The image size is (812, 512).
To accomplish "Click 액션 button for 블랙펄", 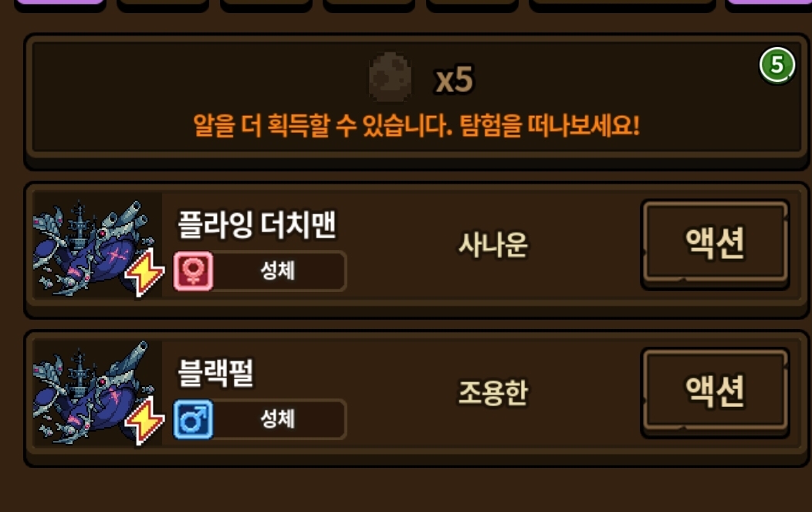I will 716,392.
